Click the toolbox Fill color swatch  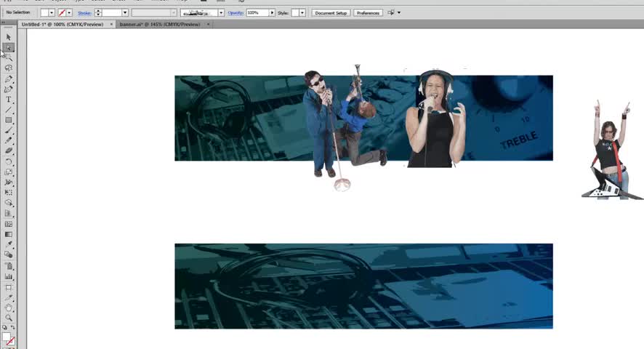pos(6,337)
